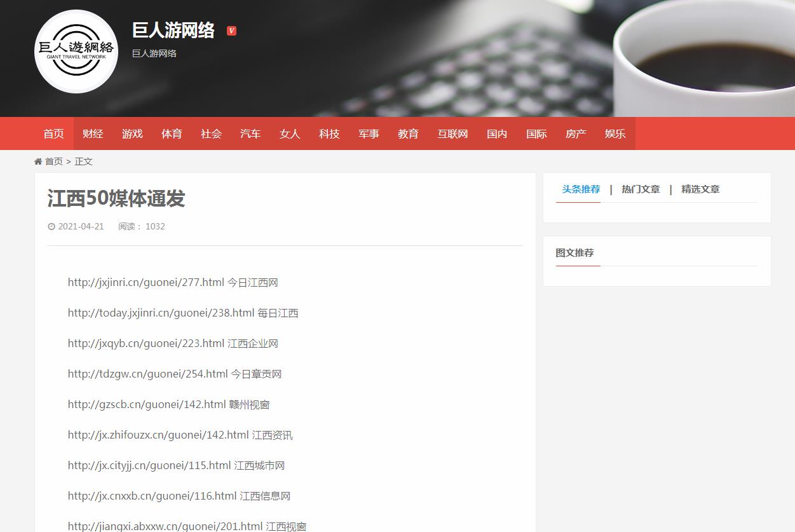This screenshot has height=532, width=795.
Task: Click the 赣州视窗 gzscb.cn line
Action: click(x=169, y=404)
